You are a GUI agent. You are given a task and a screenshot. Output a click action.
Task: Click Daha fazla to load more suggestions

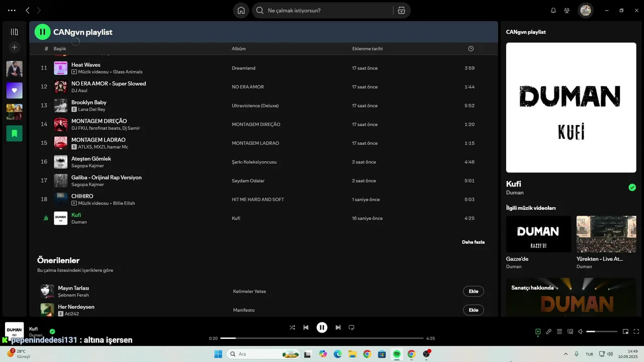coord(473,242)
